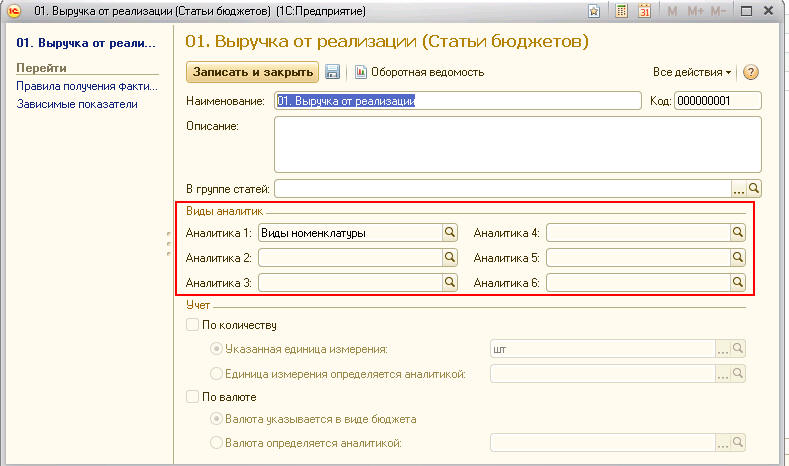
Task: Click ellipsis for Валюта определяется аналитикой field
Action: coord(723,443)
